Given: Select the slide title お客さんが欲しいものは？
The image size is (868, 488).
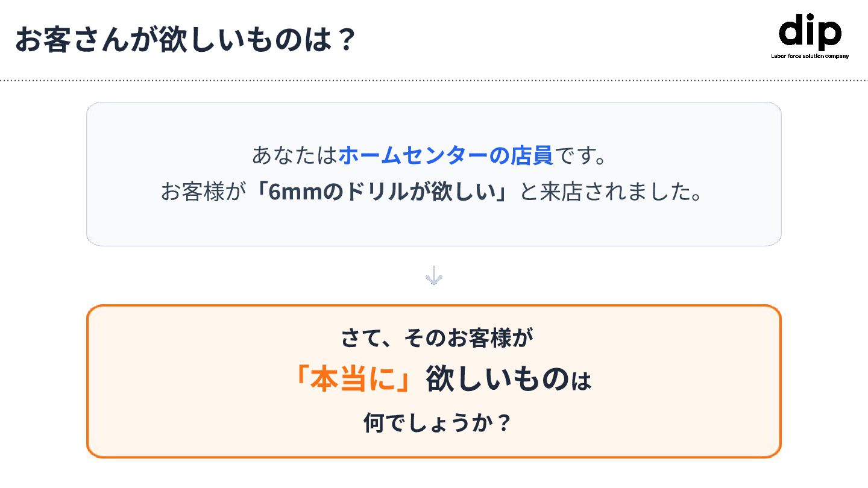Looking at the screenshot, I should [x=185, y=40].
